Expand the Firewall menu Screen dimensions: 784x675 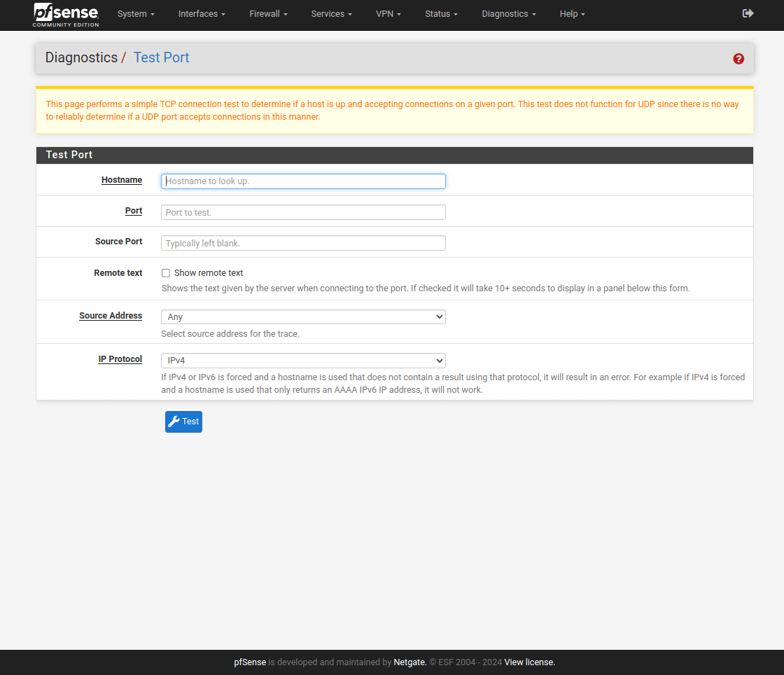(268, 14)
